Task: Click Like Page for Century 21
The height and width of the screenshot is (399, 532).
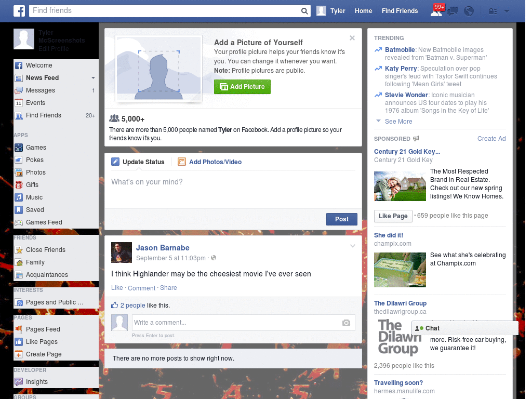Action: [x=393, y=216]
